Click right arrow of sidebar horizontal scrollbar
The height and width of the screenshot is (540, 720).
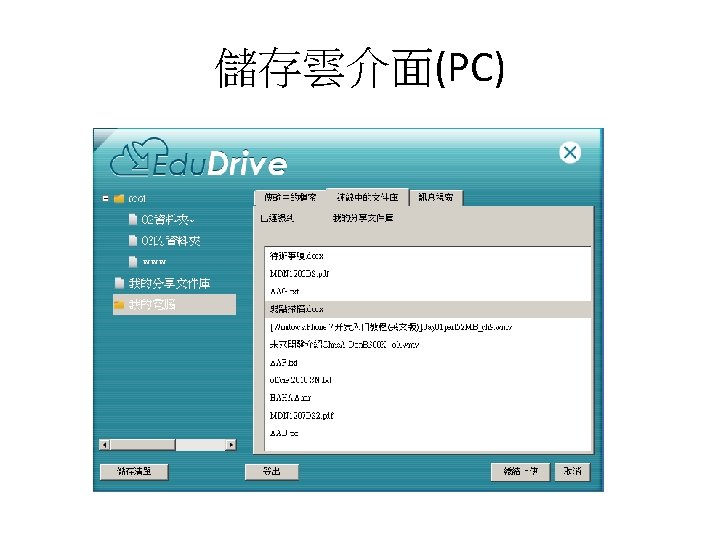(231, 444)
